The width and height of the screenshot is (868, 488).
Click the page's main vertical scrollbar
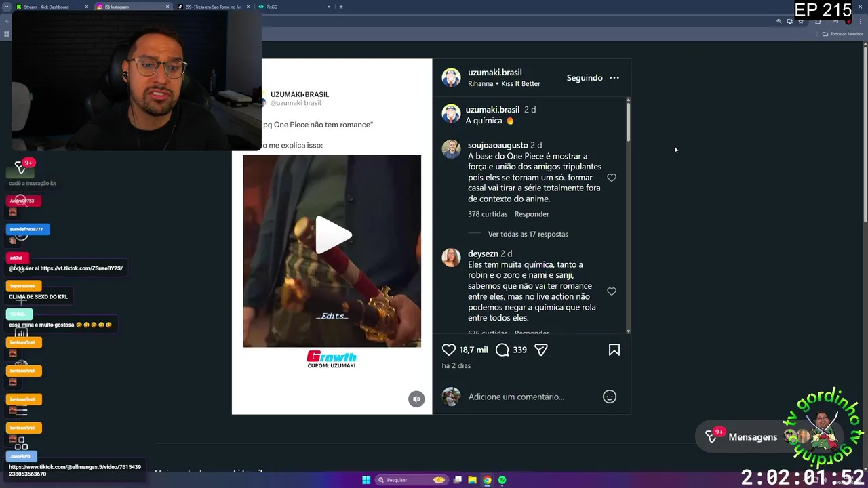tap(865, 136)
